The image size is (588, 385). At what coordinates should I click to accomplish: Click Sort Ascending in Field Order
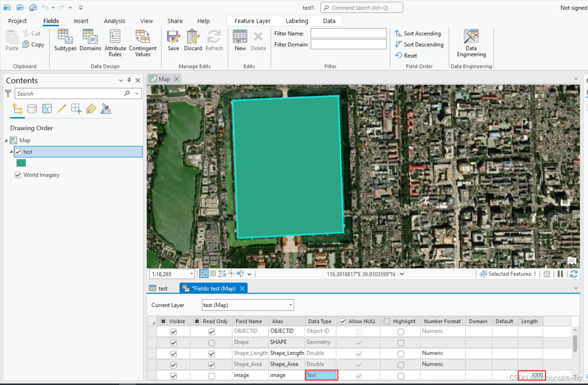[x=418, y=33]
